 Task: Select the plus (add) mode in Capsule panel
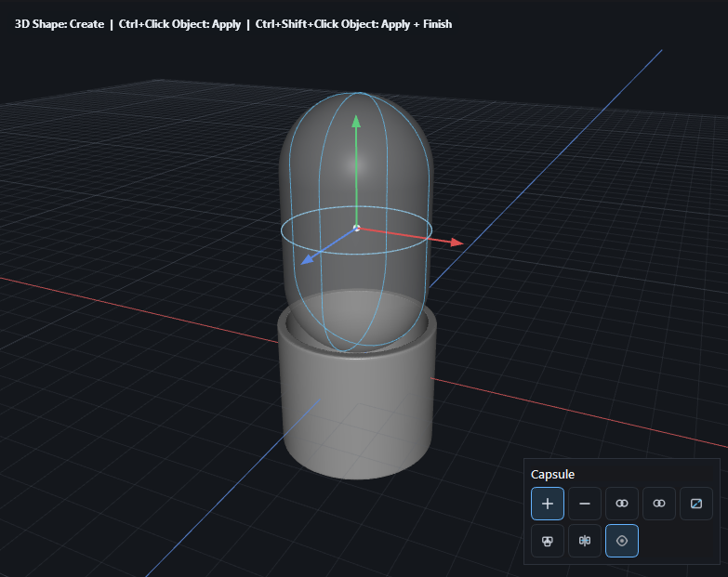(548, 504)
